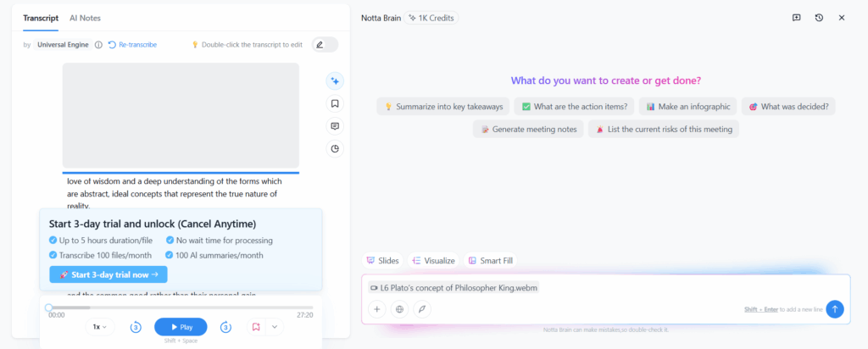Open engine info circle icon

[x=98, y=45]
